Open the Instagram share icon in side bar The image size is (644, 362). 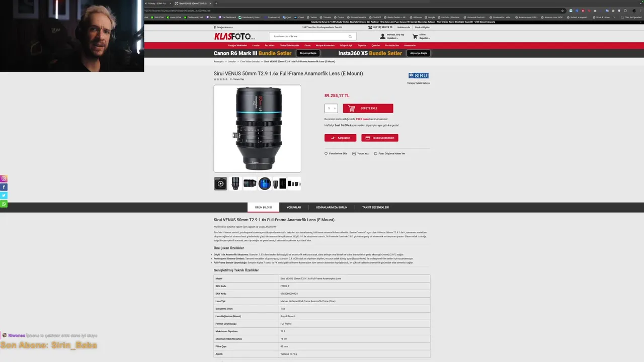(4, 178)
